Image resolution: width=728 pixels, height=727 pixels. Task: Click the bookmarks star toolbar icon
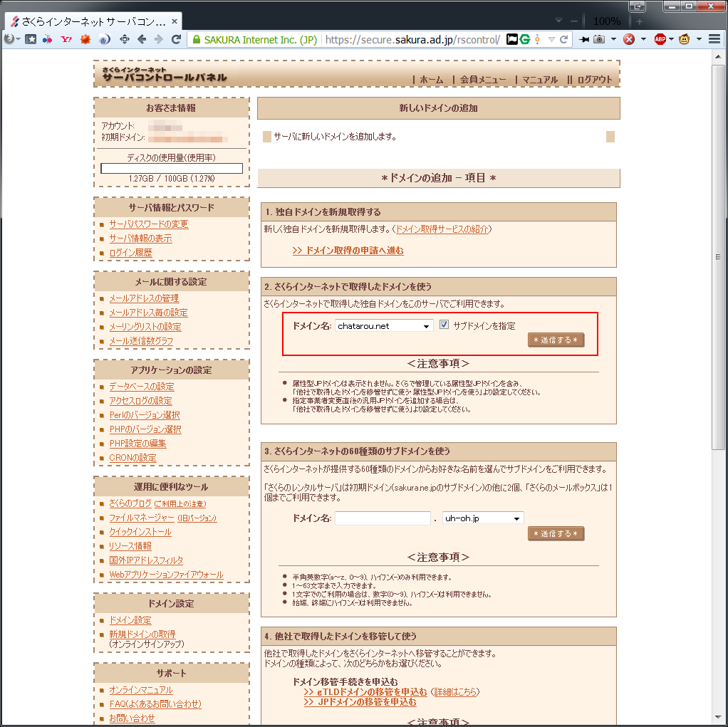click(31, 39)
